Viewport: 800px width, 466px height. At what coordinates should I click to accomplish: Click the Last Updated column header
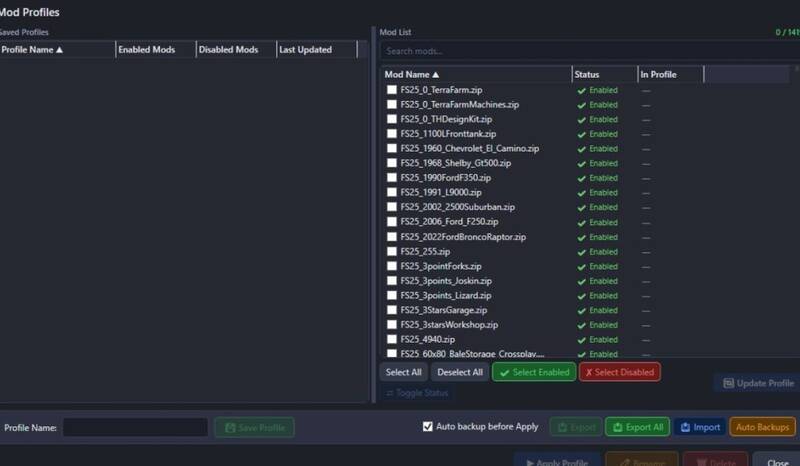point(315,50)
